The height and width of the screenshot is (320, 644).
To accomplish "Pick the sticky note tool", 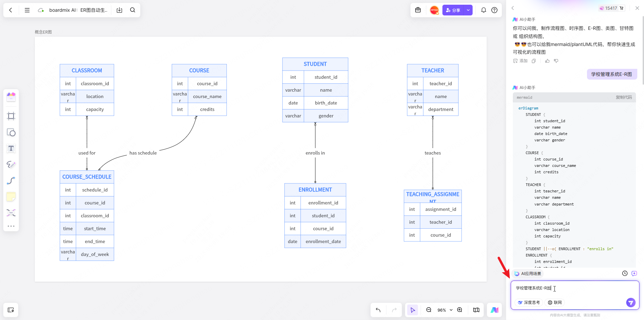I will pos(11,197).
